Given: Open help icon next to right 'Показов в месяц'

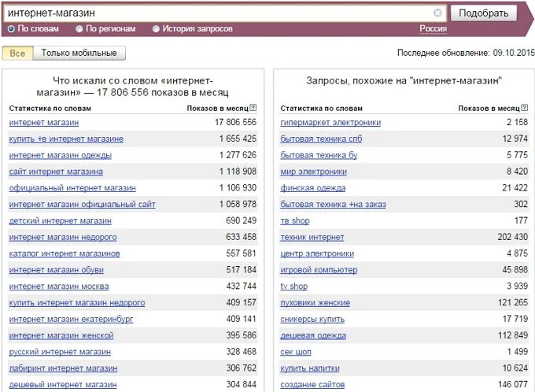Looking at the screenshot, I should [x=525, y=108].
